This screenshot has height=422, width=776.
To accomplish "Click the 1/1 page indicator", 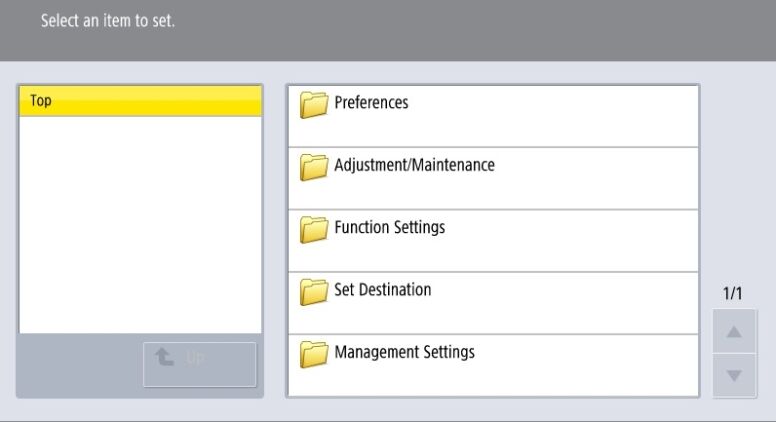I will (x=733, y=294).
